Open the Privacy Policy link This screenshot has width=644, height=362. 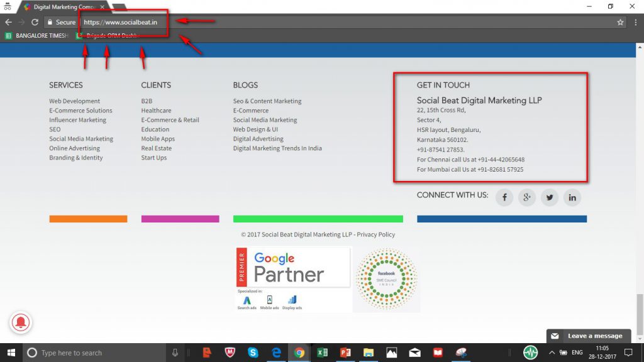[x=376, y=234]
